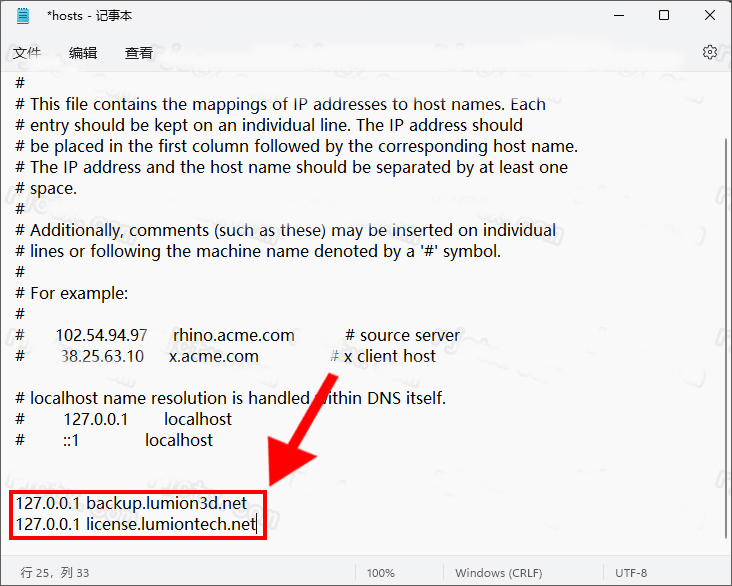732x586 pixels.
Task: Open the 文件 menu
Action: click(27, 53)
